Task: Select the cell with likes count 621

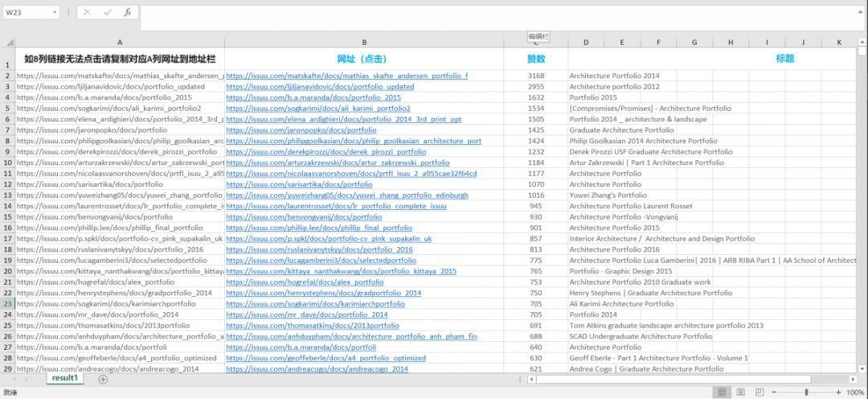Action: [536, 368]
